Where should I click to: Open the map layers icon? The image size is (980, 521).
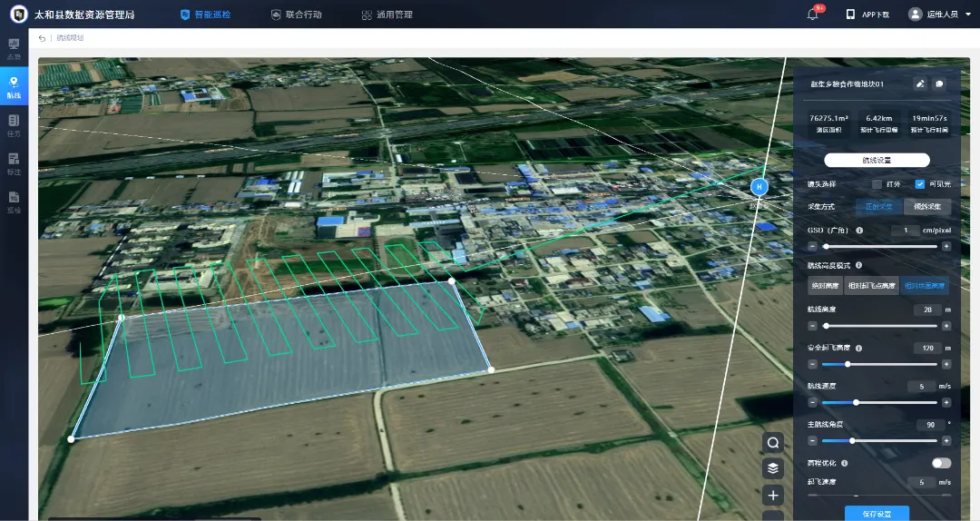[x=773, y=468]
